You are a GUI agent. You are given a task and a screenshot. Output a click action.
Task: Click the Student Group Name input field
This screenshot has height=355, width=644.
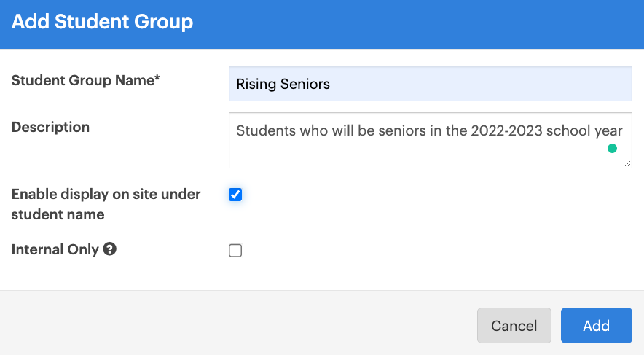coord(430,83)
